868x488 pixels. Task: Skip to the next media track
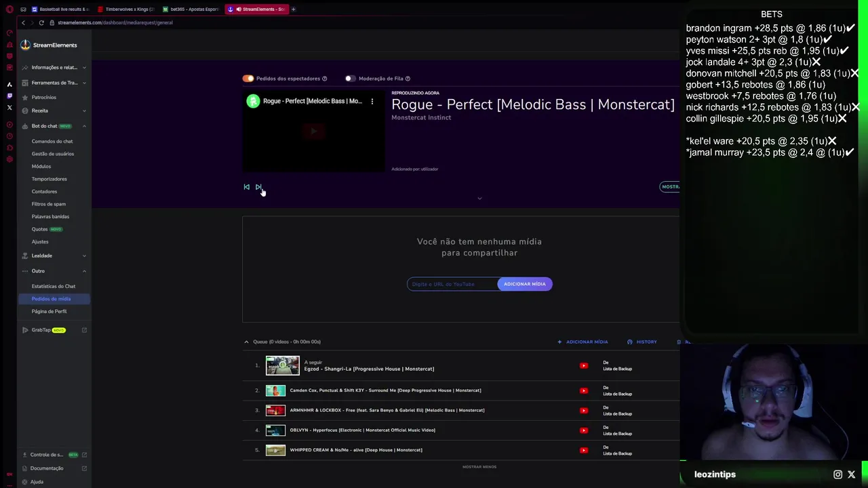click(258, 187)
